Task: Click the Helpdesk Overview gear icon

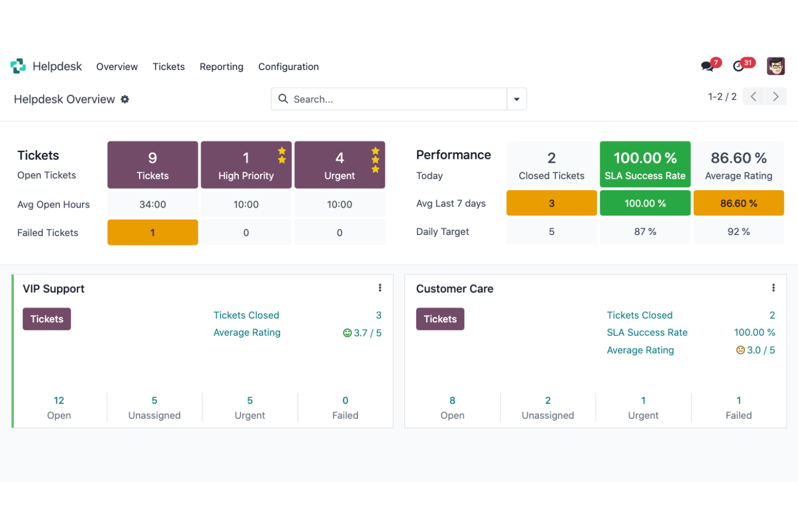Action: coord(125,99)
